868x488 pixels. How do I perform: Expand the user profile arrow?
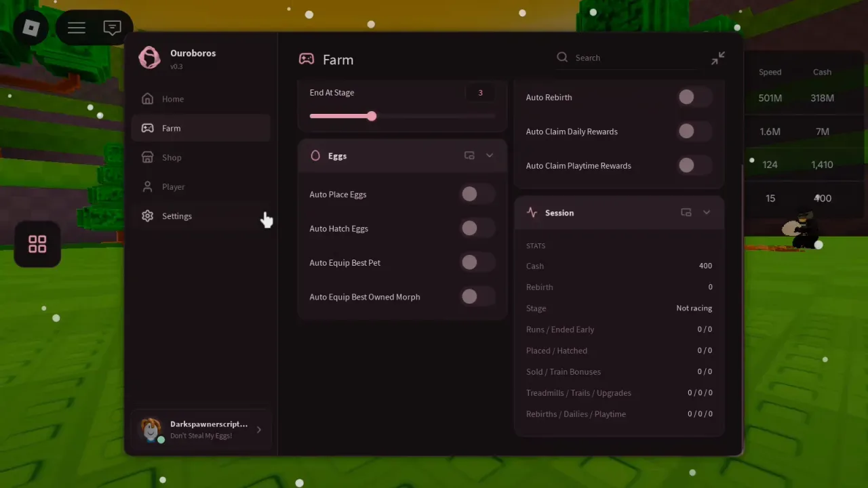click(259, 429)
